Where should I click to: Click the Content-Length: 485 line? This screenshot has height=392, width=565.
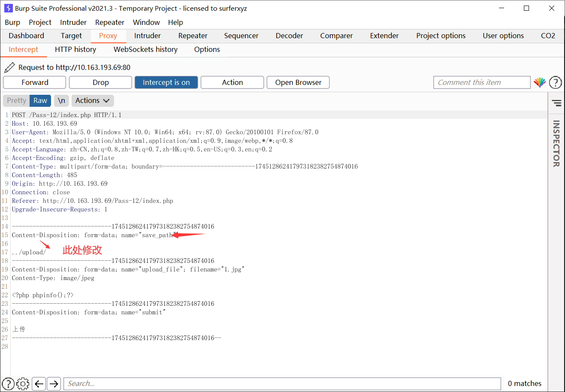(x=45, y=175)
